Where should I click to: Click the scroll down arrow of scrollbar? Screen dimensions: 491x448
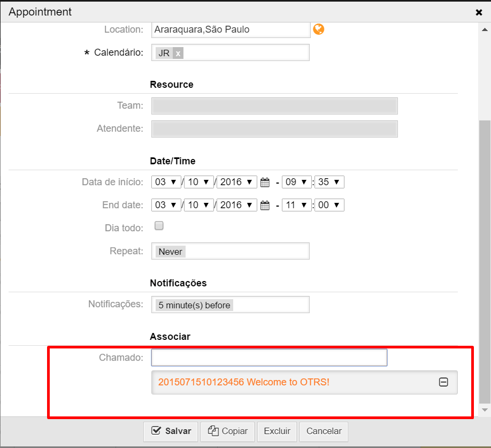click(485, 410)
